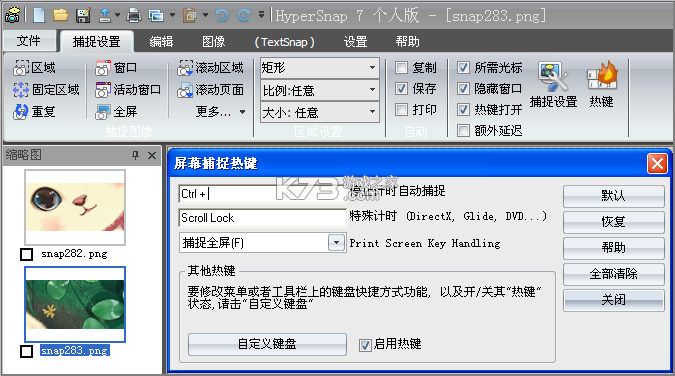This screenshot has width=675, height=376.
Task: Click the Scroll Lock hotkey input field
Action: click(263, 218)
